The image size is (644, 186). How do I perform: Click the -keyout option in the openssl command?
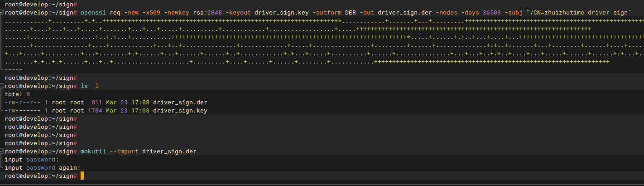point(236,12)
